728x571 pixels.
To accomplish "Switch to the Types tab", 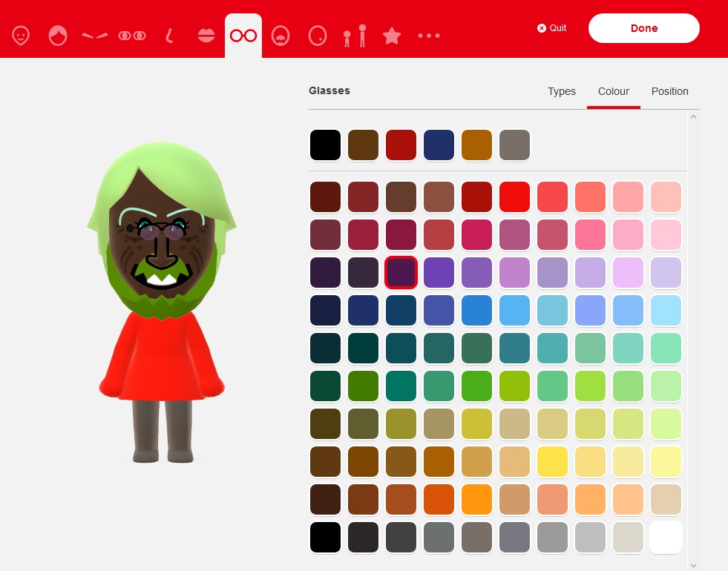I will coord(561,91).
